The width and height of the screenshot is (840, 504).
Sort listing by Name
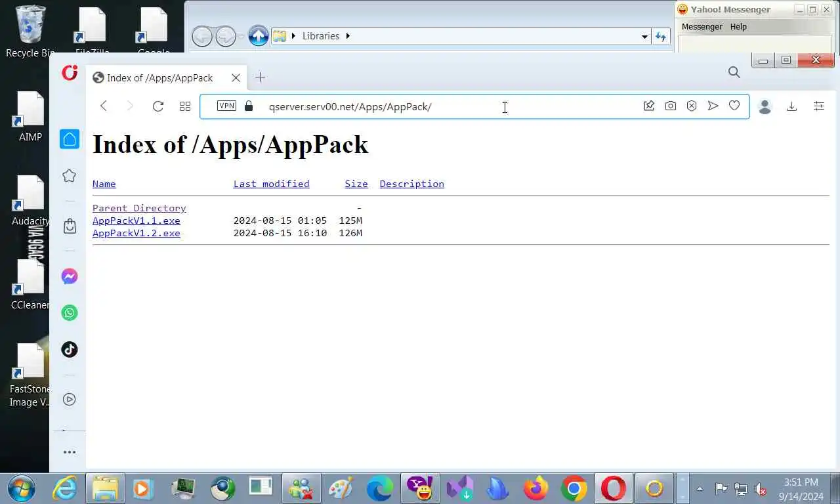(x=104, y=184)
